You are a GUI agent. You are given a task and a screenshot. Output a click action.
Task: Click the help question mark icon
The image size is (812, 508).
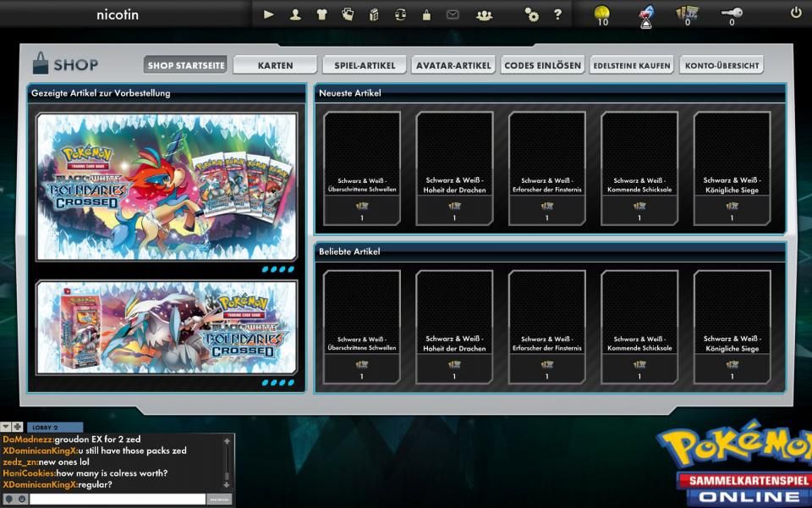click(x=557, y=14)
